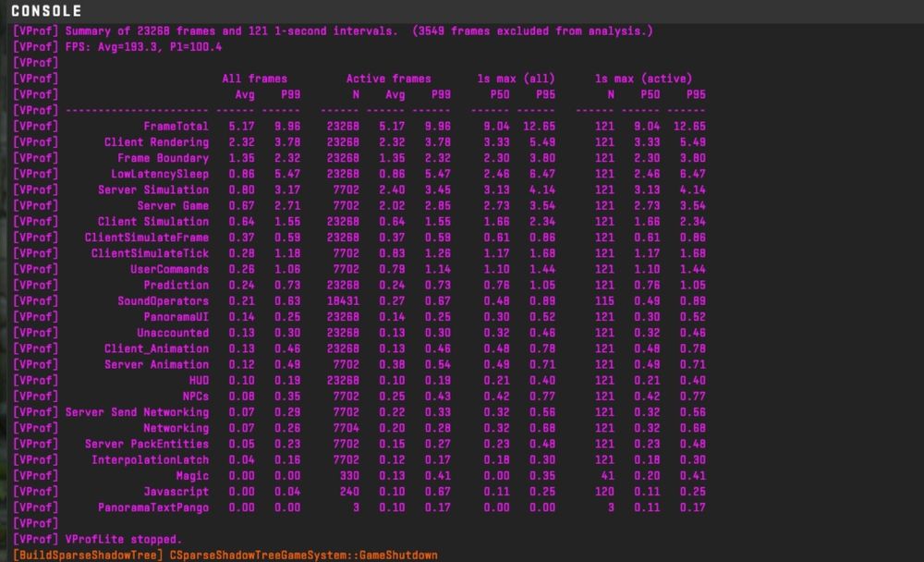Image resolution: width=924 pixels, height=562 pixels.
Task: Select the Prediction row label
Action: [176, 286]
